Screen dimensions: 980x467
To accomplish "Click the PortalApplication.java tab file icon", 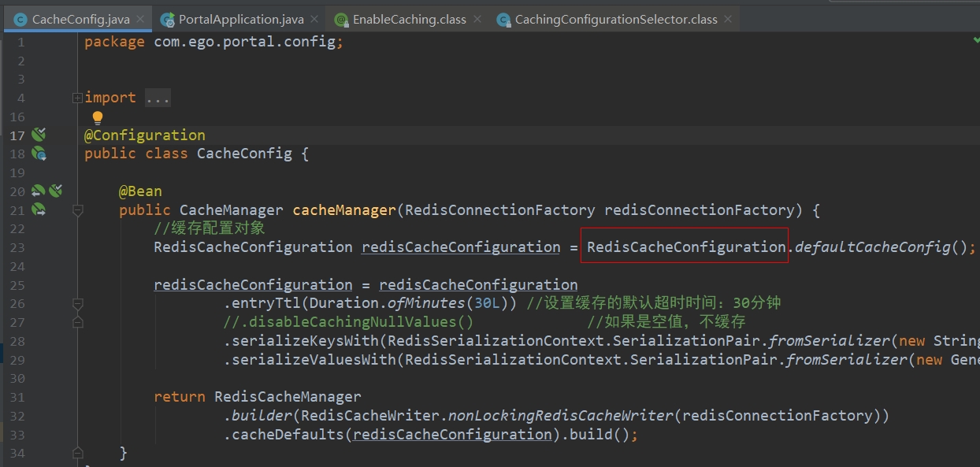I will (167, 20).
